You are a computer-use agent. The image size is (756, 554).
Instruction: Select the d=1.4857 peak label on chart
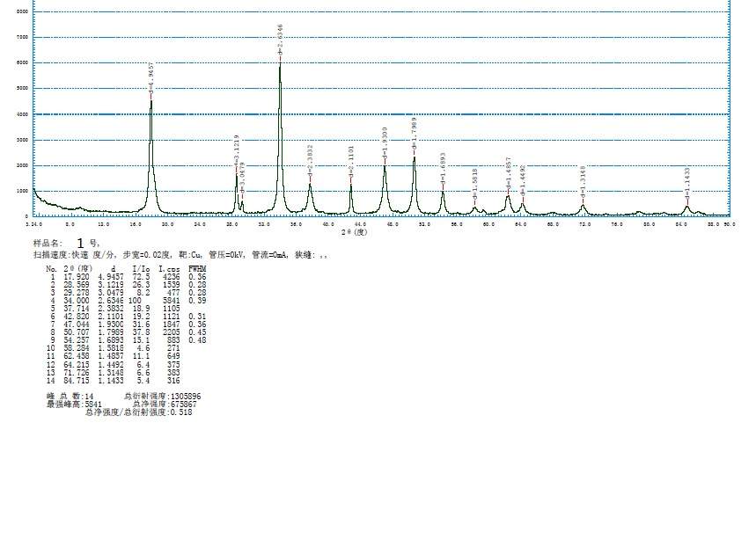click(508, 172)
